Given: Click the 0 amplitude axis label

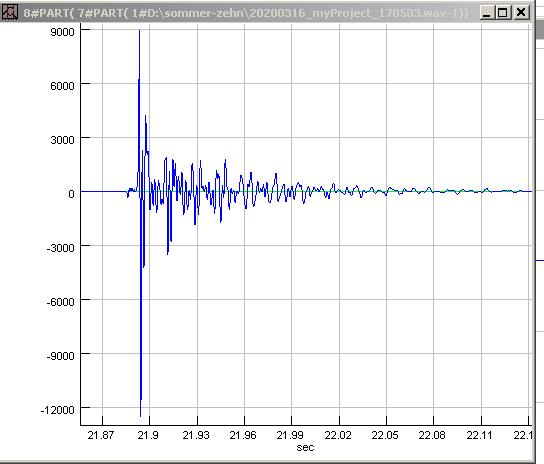Looking at the screenshot, I should [71, 194].
